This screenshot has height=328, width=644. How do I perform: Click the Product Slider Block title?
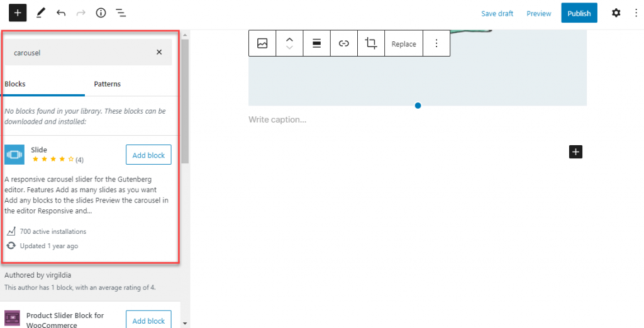point(65,320)
